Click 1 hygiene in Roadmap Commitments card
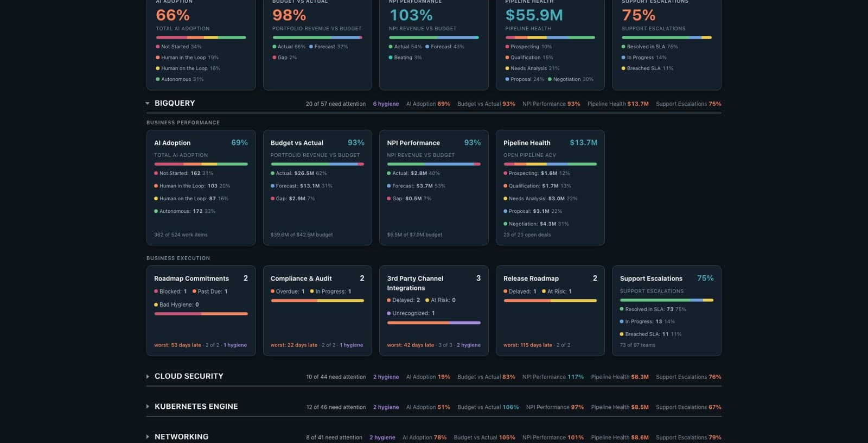Viewport: 868px width, 443px height. (x=235, y=345)
